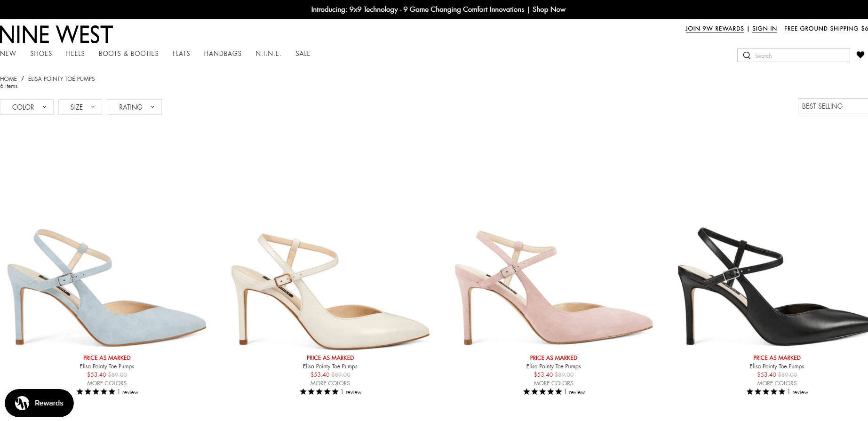Click More Colors under the cream pump
The image size is (868, 421).
click(x=330, y=383)
